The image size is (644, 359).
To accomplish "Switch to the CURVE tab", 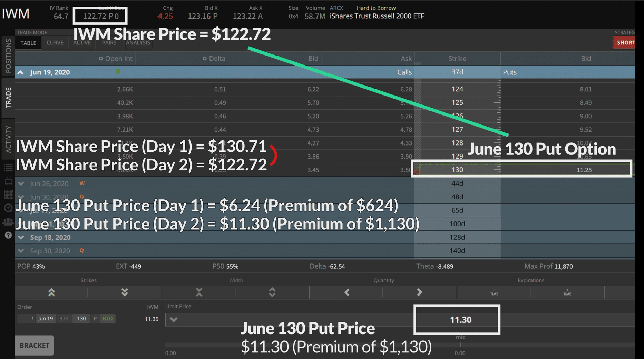I will coord(55,43).
